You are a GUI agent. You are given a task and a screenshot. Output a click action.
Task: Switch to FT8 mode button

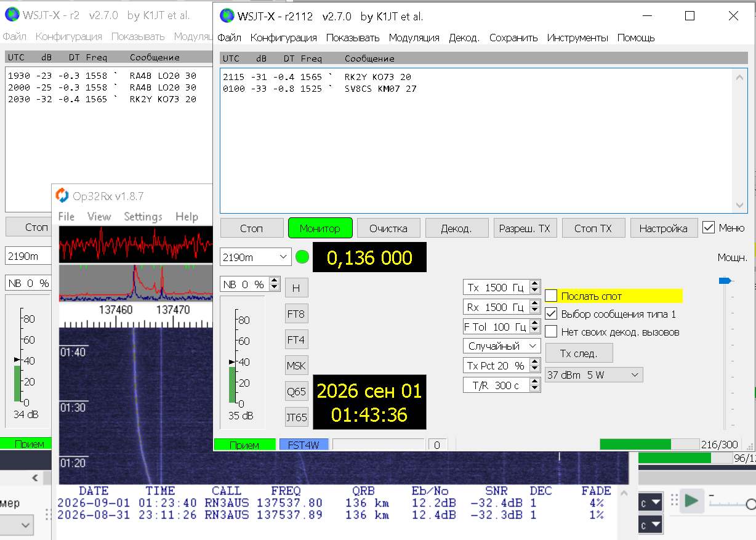[x=296, y=314]
